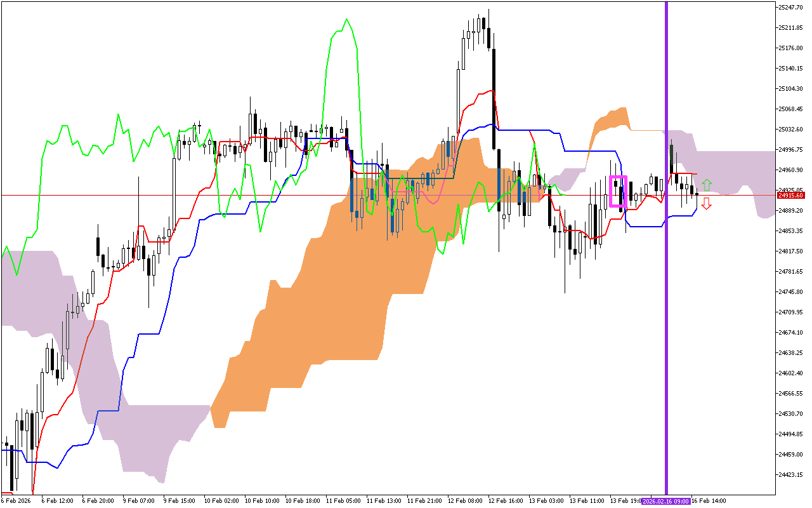Click the red current price label
Image resolution: width=812 pixels, height=508 pixels.
(790, 195)
